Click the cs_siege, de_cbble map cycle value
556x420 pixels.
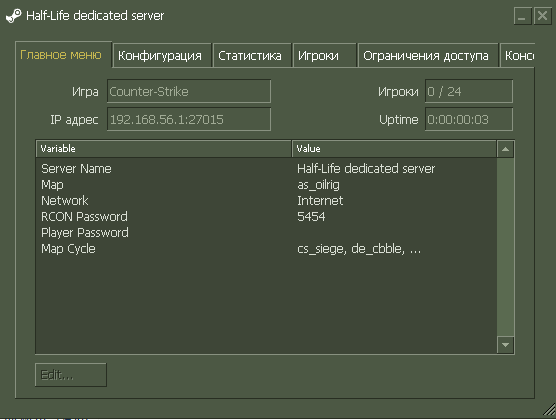click(359, 249)
